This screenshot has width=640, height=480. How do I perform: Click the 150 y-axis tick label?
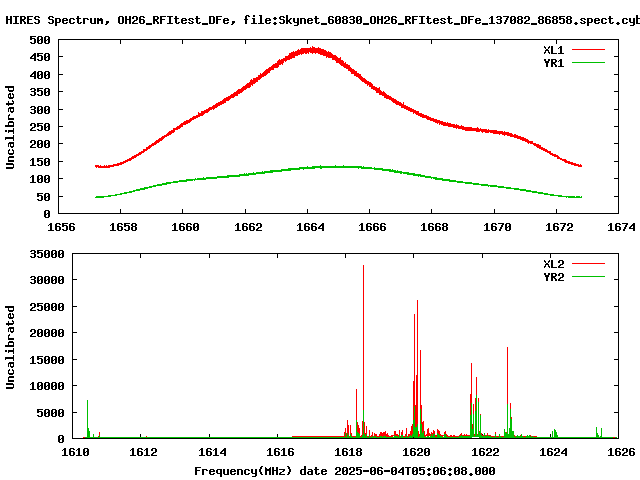[x=40, y=162]
